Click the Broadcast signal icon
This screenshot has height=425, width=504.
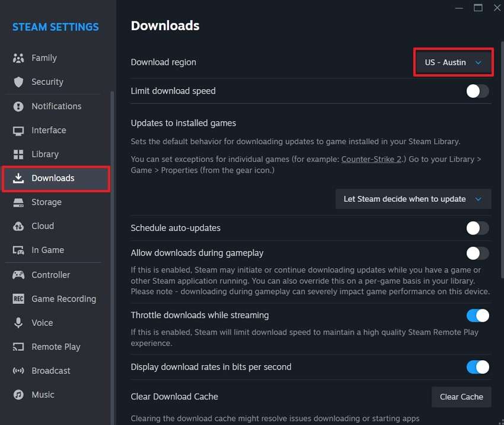(18, 370)
